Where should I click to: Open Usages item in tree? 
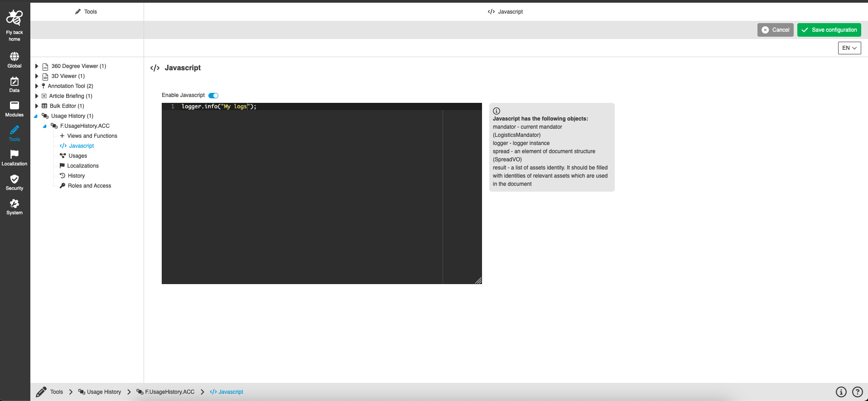tap(77, 156)
